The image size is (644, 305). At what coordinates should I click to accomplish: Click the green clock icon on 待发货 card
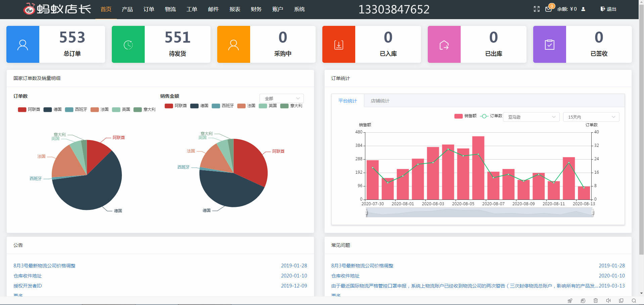coord(128,44)
